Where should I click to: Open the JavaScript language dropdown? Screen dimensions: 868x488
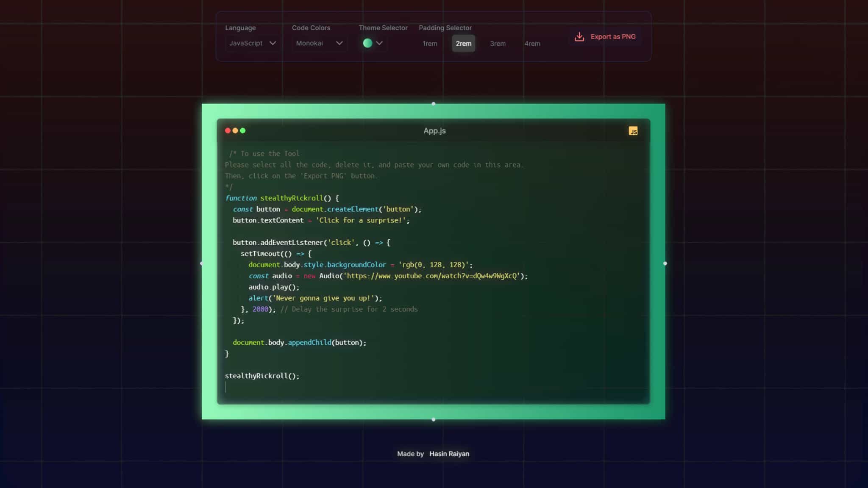[x=252, y=43]
